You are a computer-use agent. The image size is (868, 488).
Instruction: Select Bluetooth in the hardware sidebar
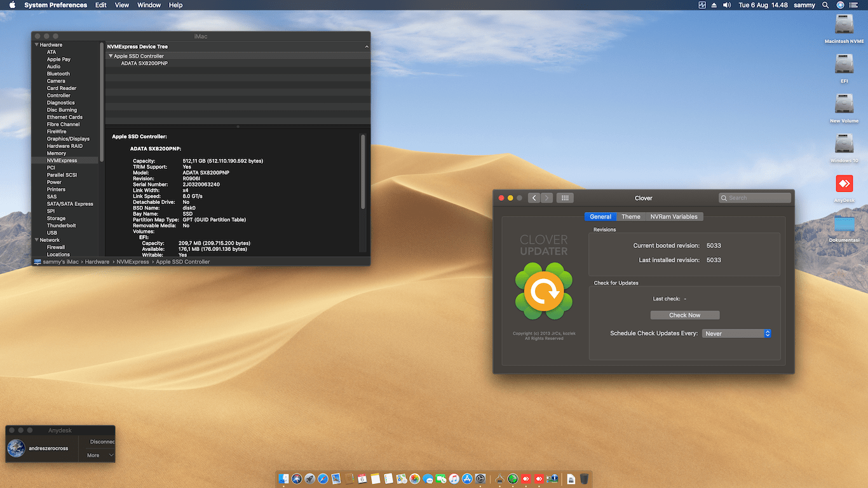click(58, 74)
